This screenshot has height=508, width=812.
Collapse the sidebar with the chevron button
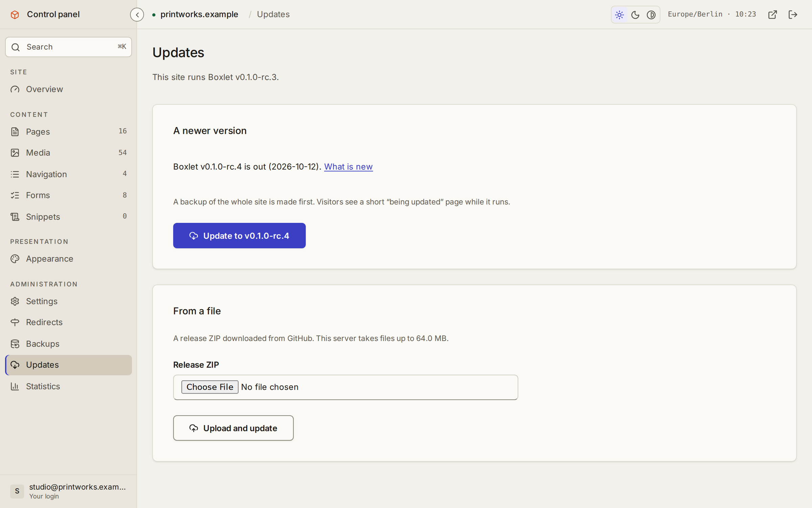pos(137,15)
